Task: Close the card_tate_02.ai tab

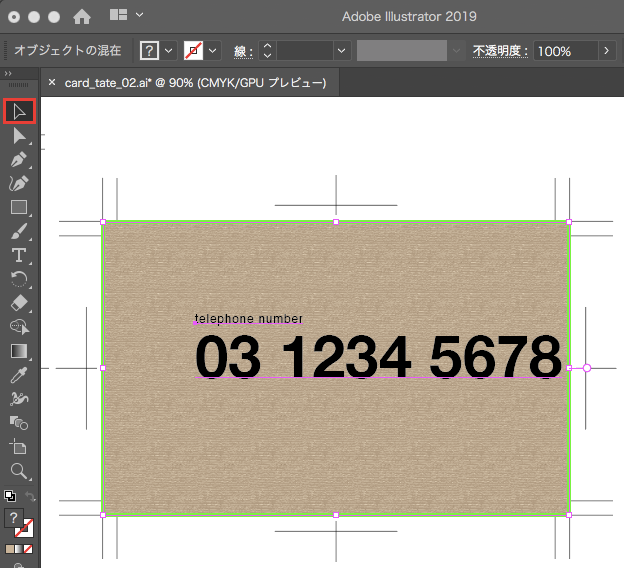Action: 52,83
